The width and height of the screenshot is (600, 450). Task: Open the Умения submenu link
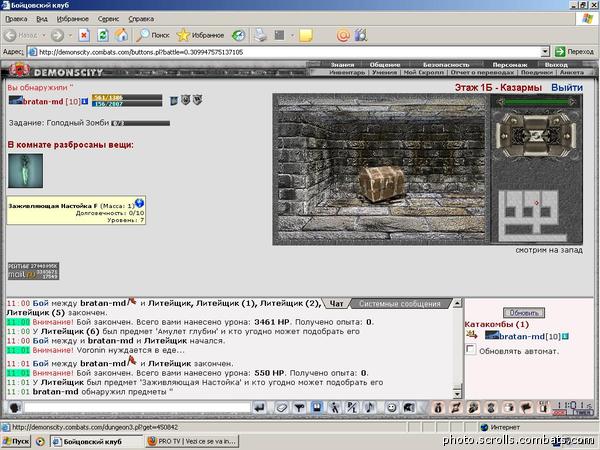[x=384, y=72]
